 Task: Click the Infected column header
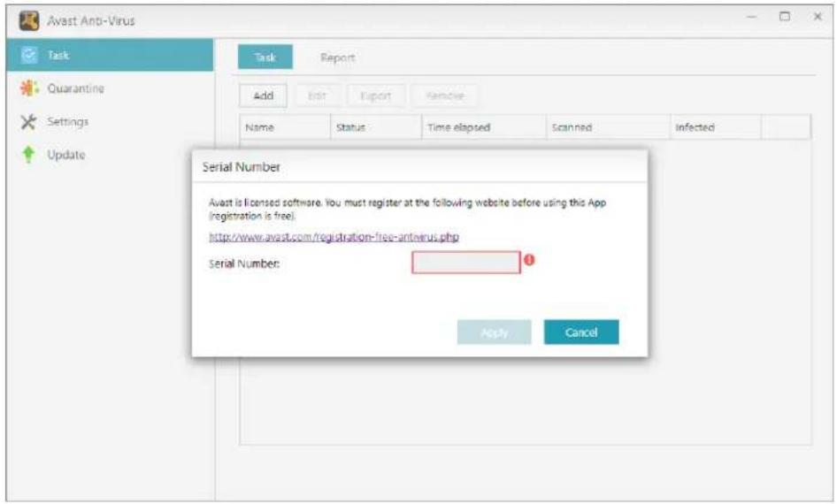[x=715, y=127]
